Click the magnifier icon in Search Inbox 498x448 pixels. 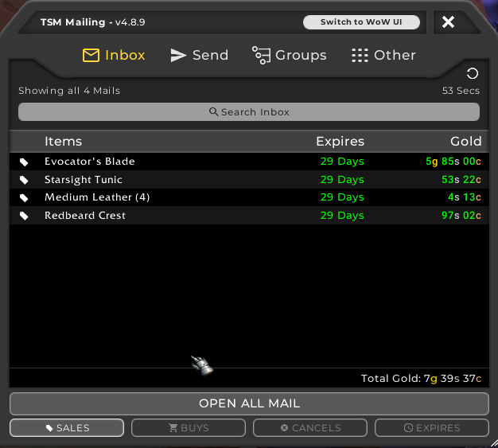[x=214, y=112]
